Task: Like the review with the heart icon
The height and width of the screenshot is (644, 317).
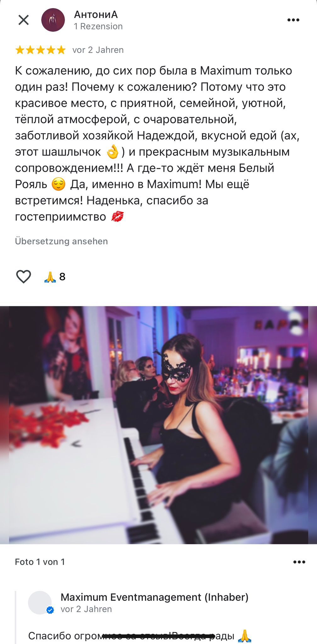Action: (24, 277)
